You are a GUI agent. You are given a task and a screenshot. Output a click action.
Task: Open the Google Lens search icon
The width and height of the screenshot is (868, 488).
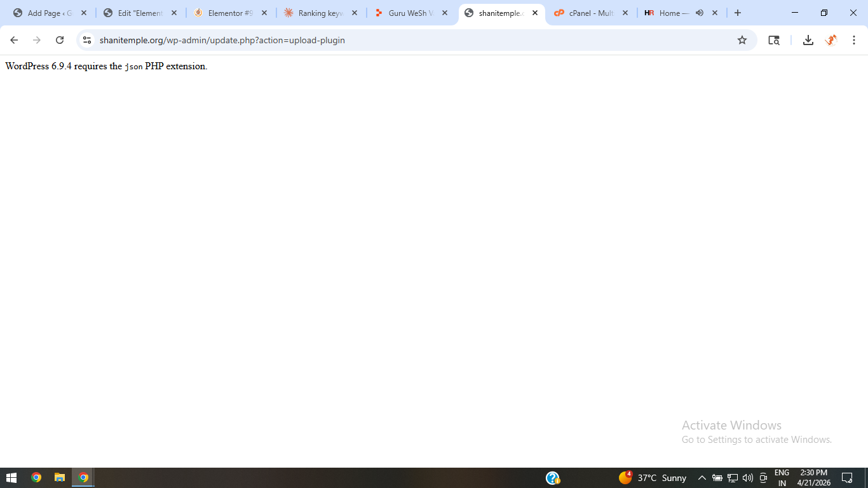click(773, 40)
